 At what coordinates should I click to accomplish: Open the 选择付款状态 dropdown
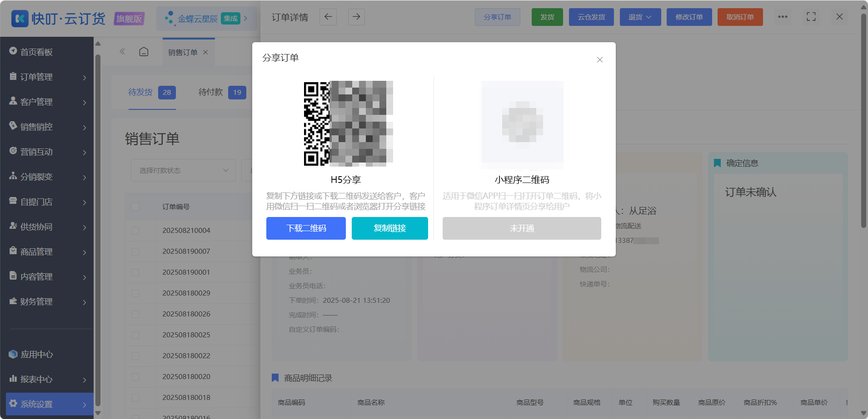pyautogui.click(x=183, y=170)
